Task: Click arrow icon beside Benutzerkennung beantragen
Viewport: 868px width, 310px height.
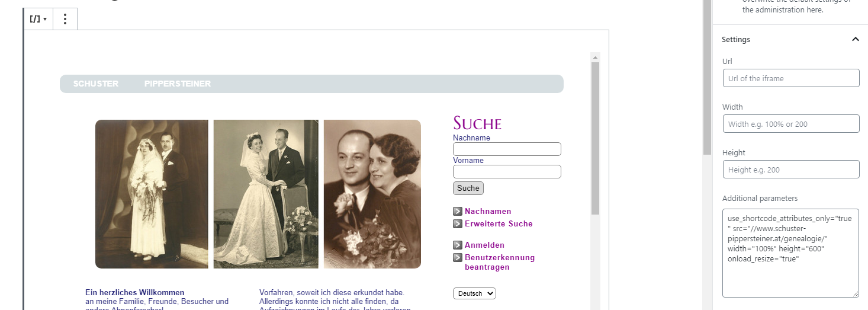Action: point(458,257)
